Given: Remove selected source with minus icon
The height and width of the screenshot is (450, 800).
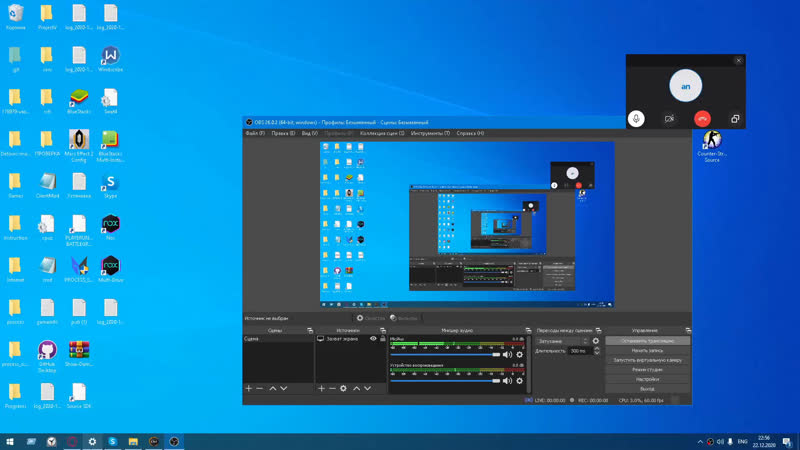Looking at the screenshot, I should coord(332,388).
